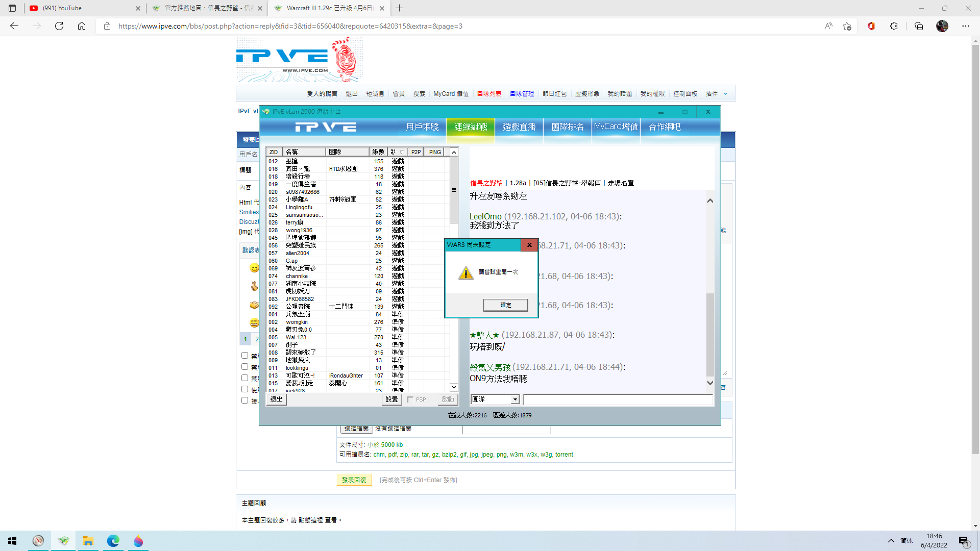The width and height of the screenshot is (980, 551).
Task: Open browser extensions puzzle icon
Action: click(x=894, y=26)
